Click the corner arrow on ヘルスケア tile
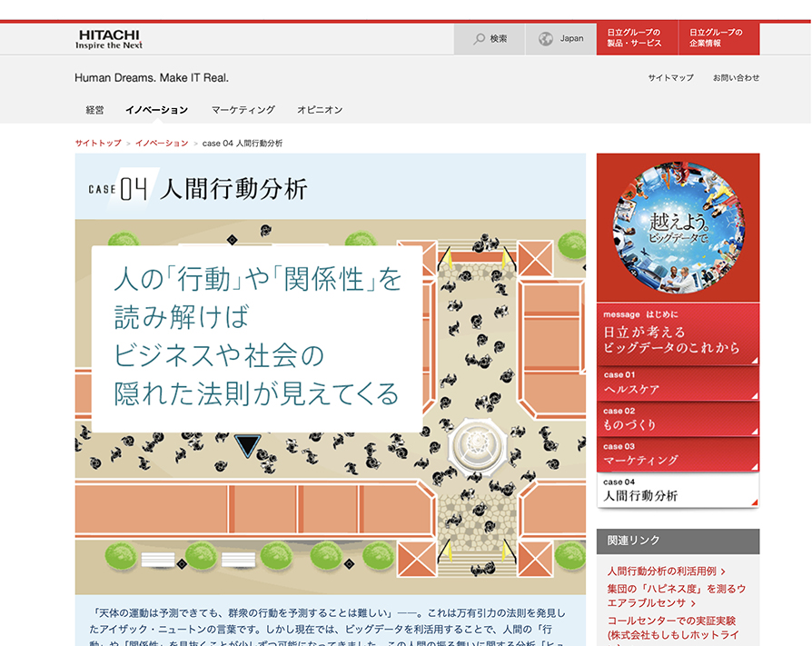The width and height of the screenshot is (812, 646). pos(754,395)
